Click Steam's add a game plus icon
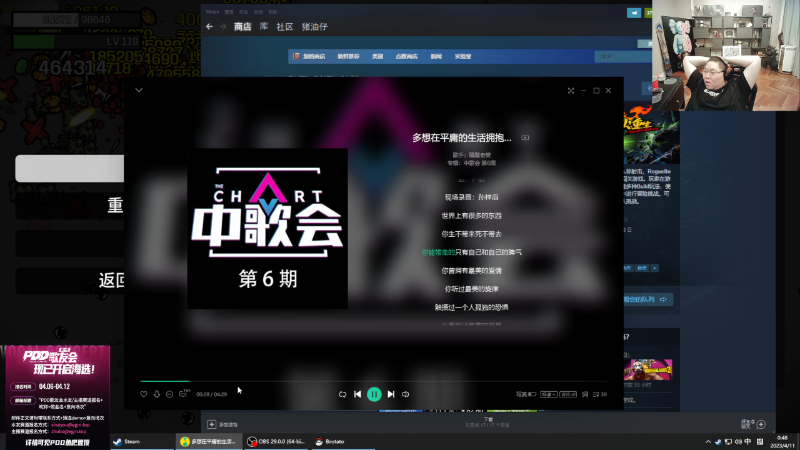The image size is (800, 450). tap(212, 424)
